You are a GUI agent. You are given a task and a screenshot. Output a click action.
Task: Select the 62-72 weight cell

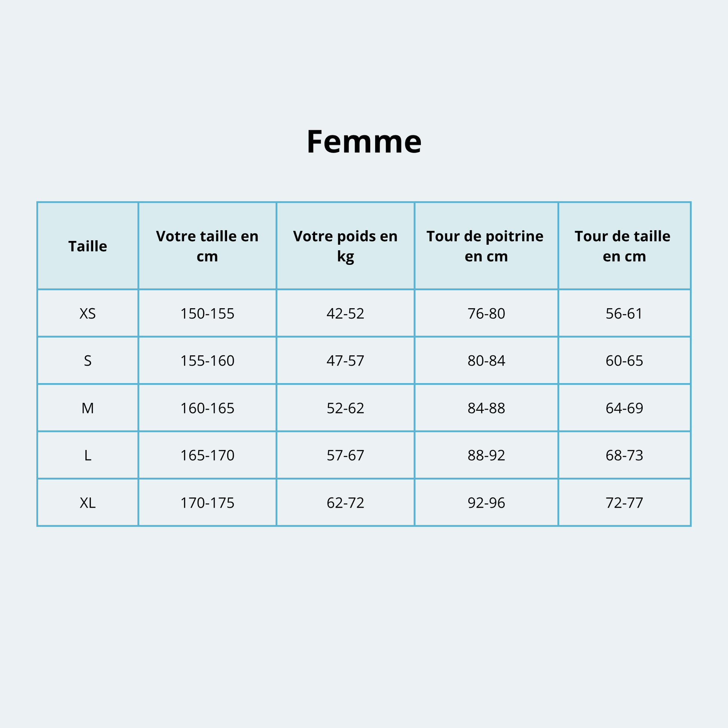(345, 503)
